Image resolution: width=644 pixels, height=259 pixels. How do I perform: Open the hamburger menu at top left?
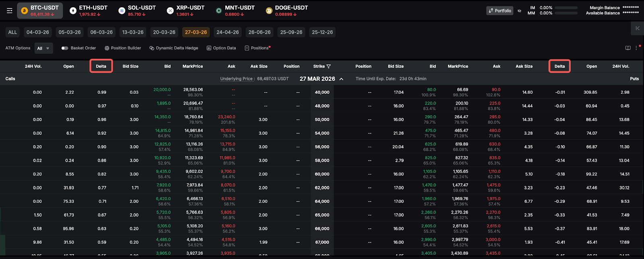pyautogui.click(x=9, y=11)
